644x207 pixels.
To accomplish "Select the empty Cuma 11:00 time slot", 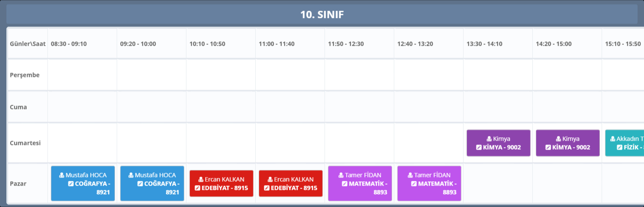I will [290, 107].
